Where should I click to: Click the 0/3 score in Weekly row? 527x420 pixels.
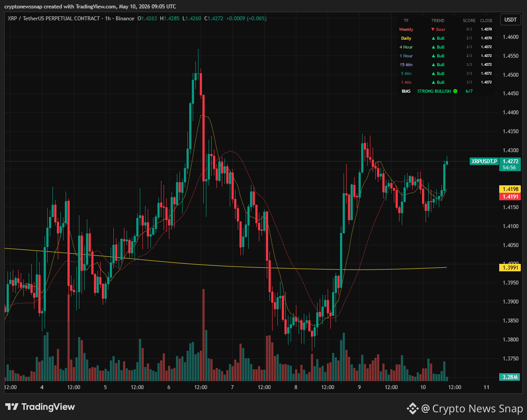point(469,29)
